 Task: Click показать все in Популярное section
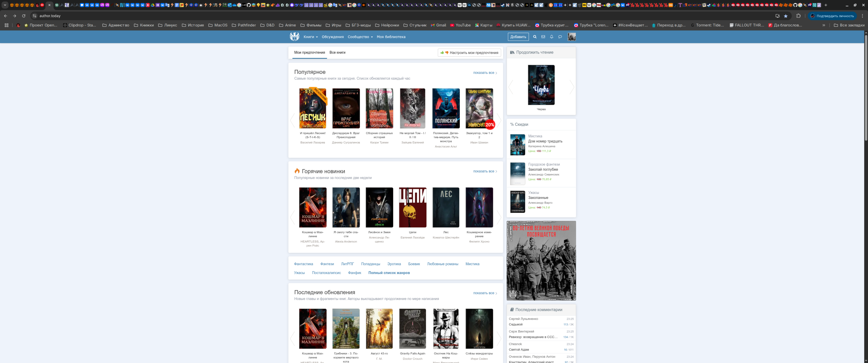485,73
